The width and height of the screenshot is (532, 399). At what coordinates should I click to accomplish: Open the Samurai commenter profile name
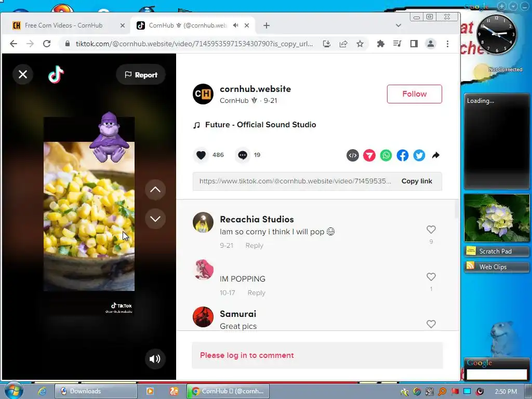coord(238,314)
